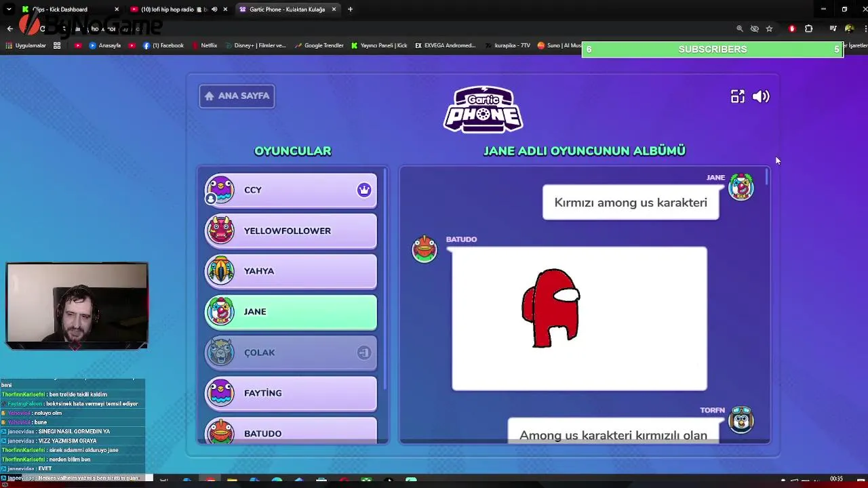Open the kurapika - 7TV bookmark
This screenshot has height=488, width=868.
508,45
